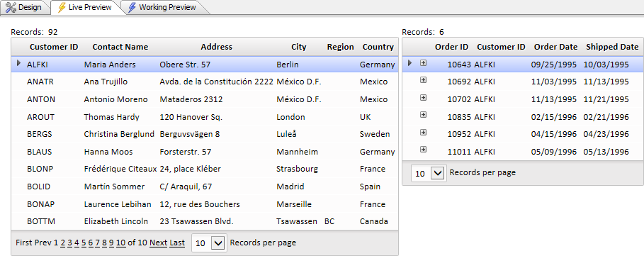This screenshot has width=644, height=256.
Task: Switch to the Design tab
Action: (x=24, y=7)
